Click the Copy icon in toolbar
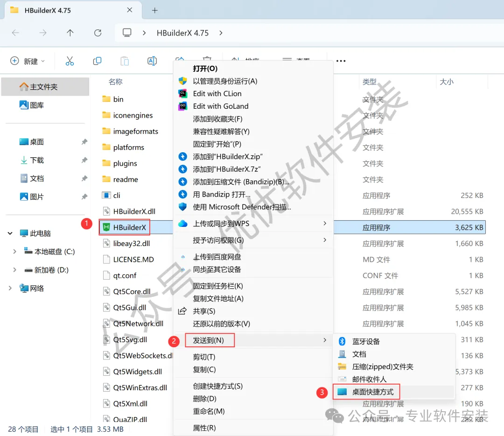Screen dimensions: 504x436 tap(97, 61)
